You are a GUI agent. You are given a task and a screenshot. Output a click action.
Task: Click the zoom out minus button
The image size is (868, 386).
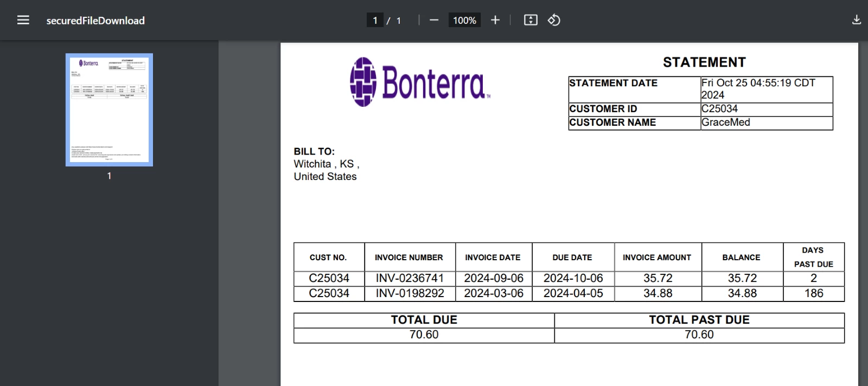(434, 20)
